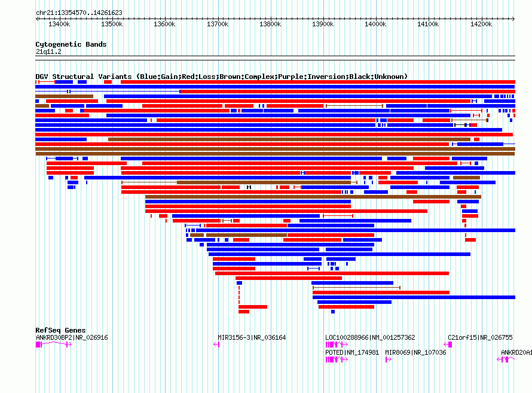Click the 14200k ruler label
This screenshot has width=532, height=393.
pos(481,24)
